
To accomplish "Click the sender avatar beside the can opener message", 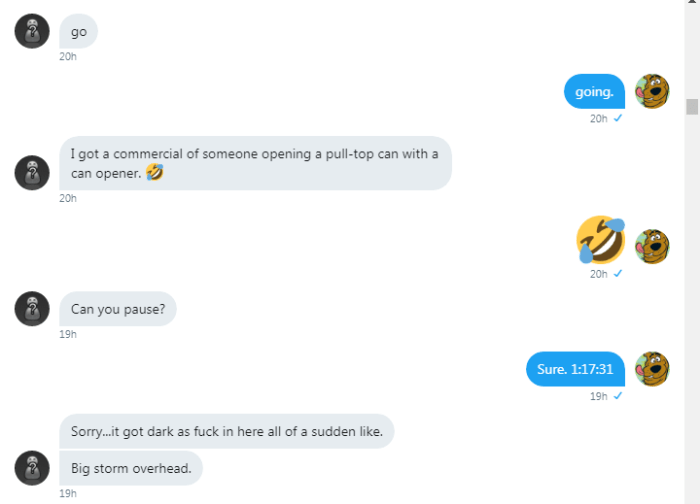I will [x=32, y=172].
